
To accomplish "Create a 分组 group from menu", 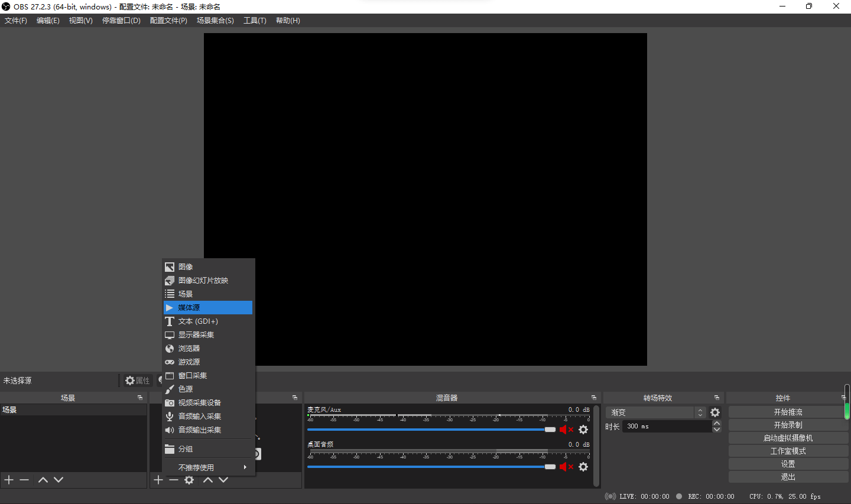I will 208,449.
